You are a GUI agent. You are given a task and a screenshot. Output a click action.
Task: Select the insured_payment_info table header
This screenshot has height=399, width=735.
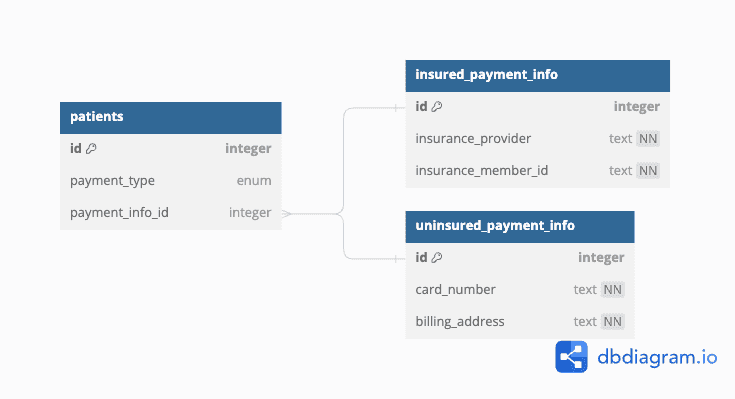tap(538, 75)
